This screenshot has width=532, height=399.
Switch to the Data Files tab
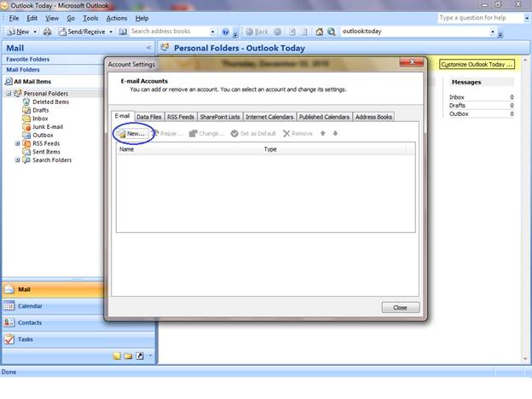pyautogui.click(x=149, y=117)
